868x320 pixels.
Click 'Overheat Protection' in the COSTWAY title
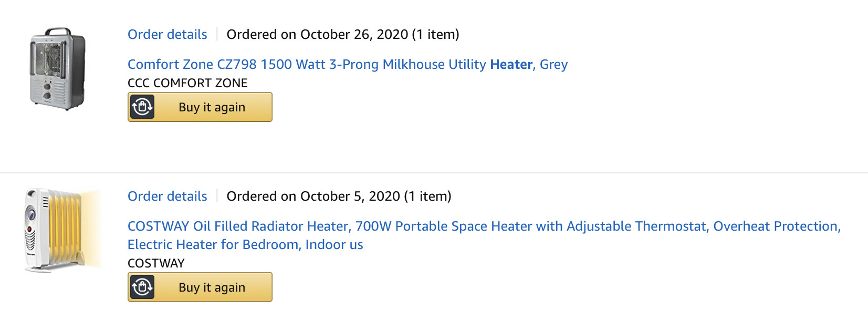click(x=776, y=226)
